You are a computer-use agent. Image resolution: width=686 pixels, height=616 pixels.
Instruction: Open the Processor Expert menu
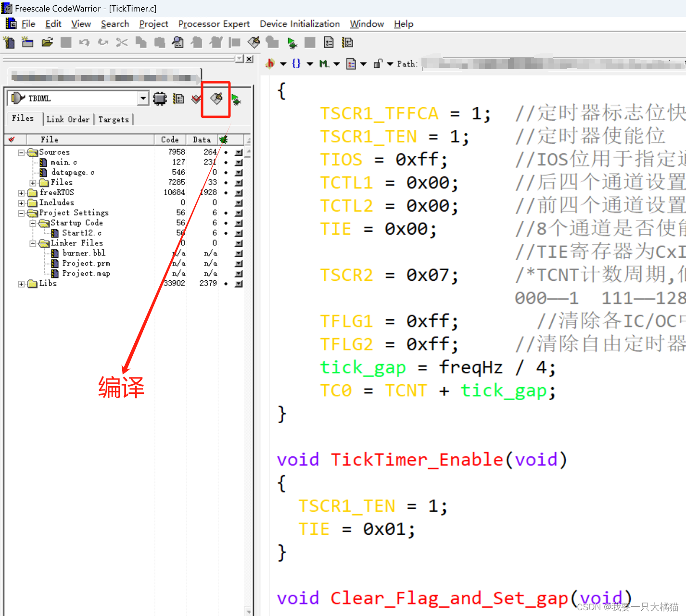(x=214, y=24)
